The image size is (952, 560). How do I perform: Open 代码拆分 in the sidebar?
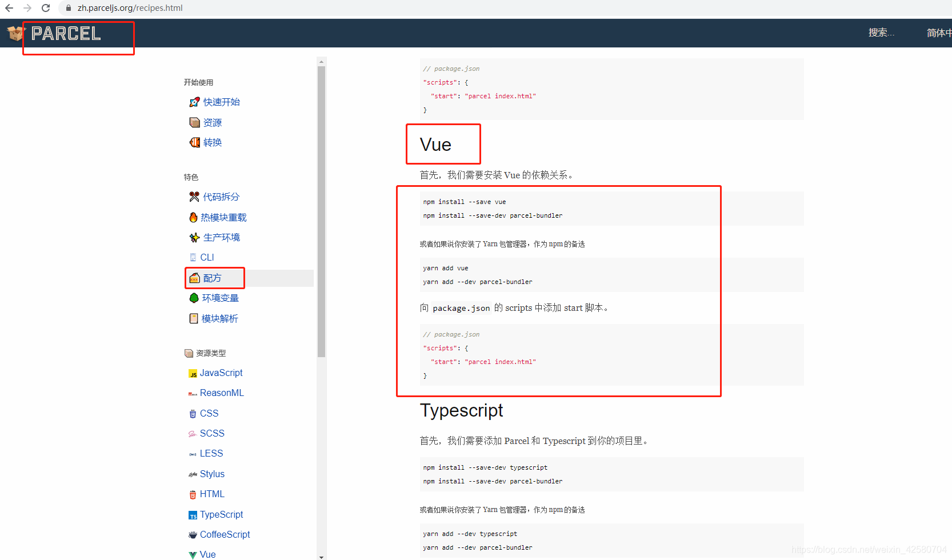221,197
